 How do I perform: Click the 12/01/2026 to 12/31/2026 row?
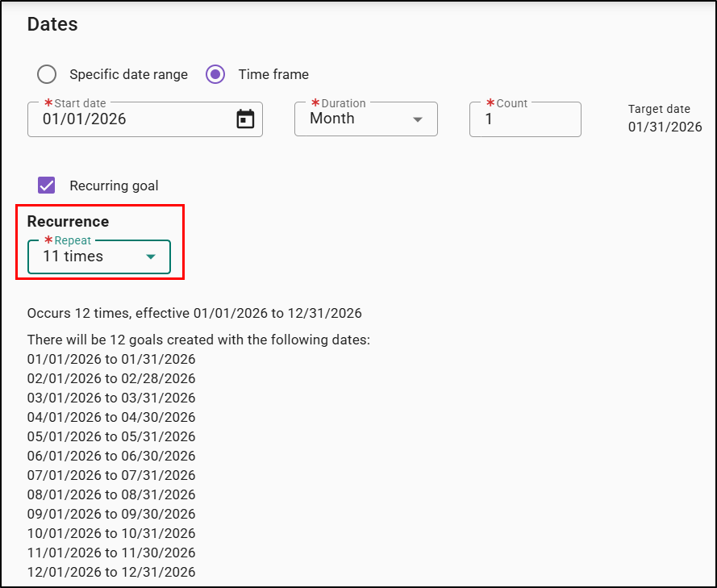[x=111, y=572]
